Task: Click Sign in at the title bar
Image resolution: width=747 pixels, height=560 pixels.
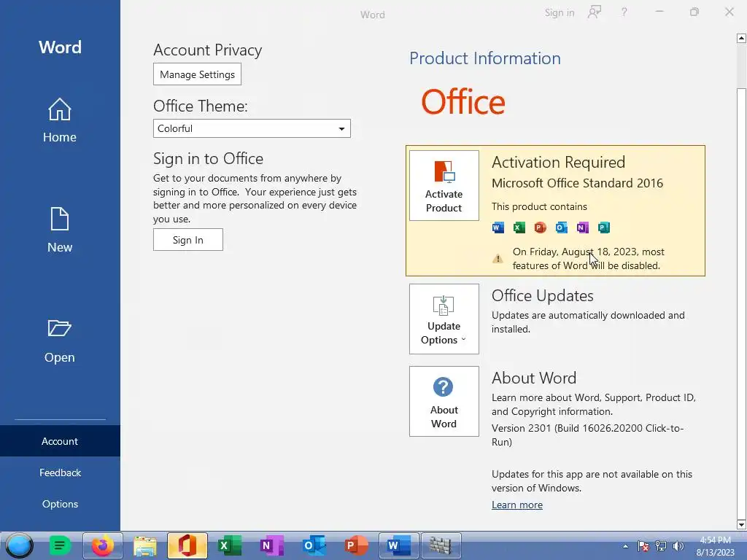Action: [x=560, y=13]
